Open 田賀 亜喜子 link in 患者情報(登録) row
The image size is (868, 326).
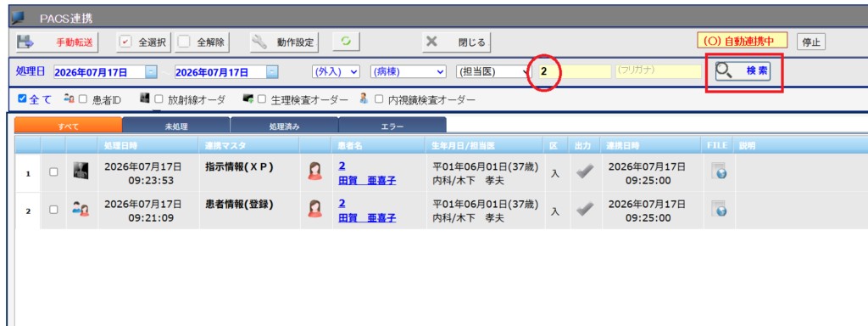click(367, 218)
